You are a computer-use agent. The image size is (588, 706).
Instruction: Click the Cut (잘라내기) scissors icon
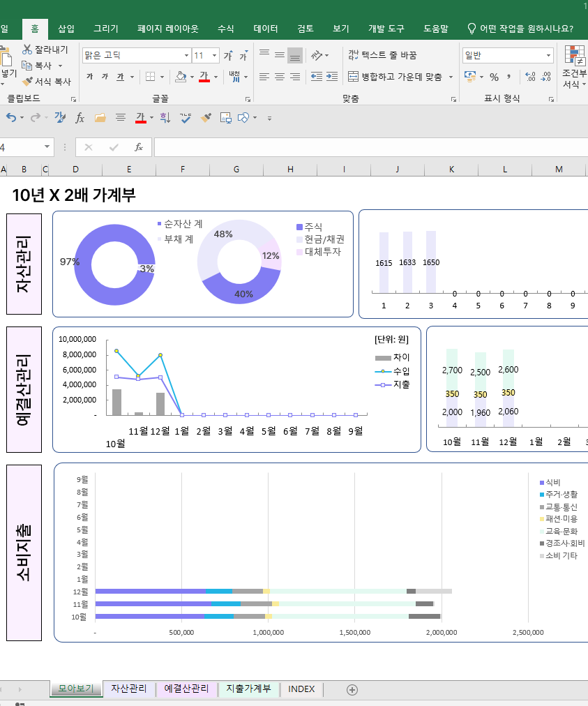(x=27, y=50)
